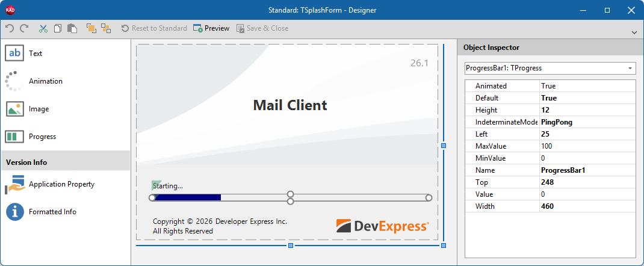Select the All Rights Reserved text

(x=183, y=231)
